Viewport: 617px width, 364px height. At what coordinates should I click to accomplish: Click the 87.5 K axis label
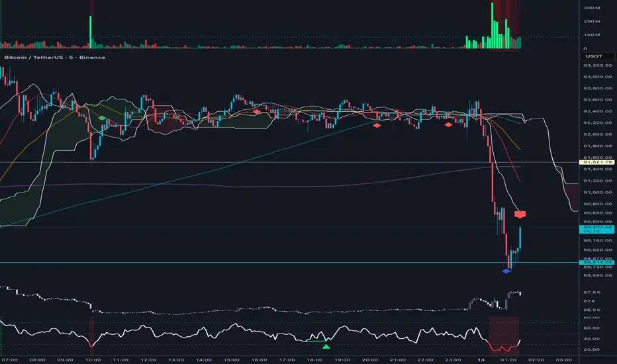click(592, 293)
